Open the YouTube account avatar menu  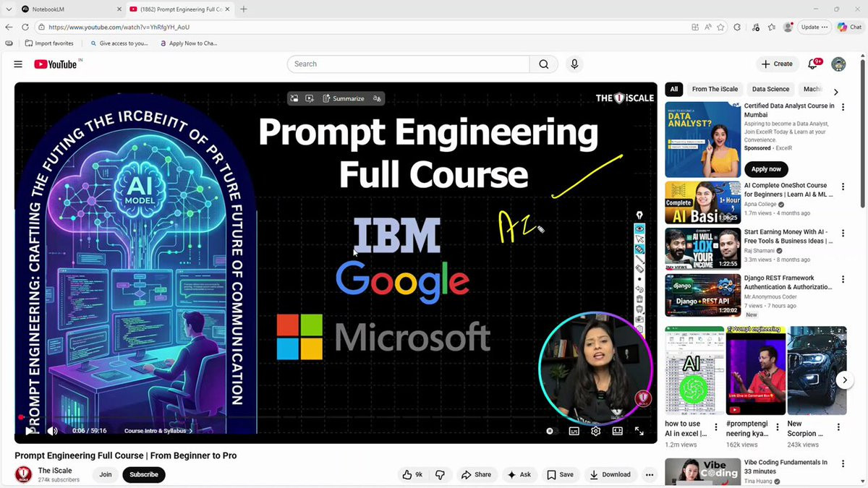click(838, 64)
